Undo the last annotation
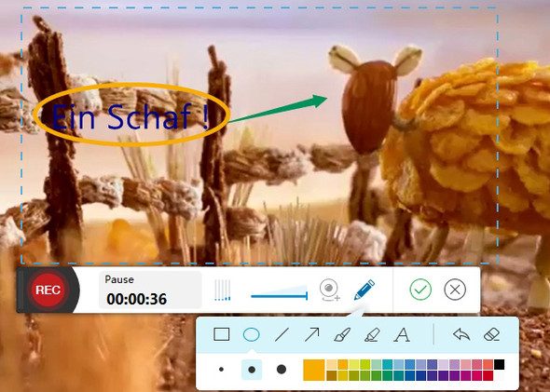 click(x=461, y=334)
